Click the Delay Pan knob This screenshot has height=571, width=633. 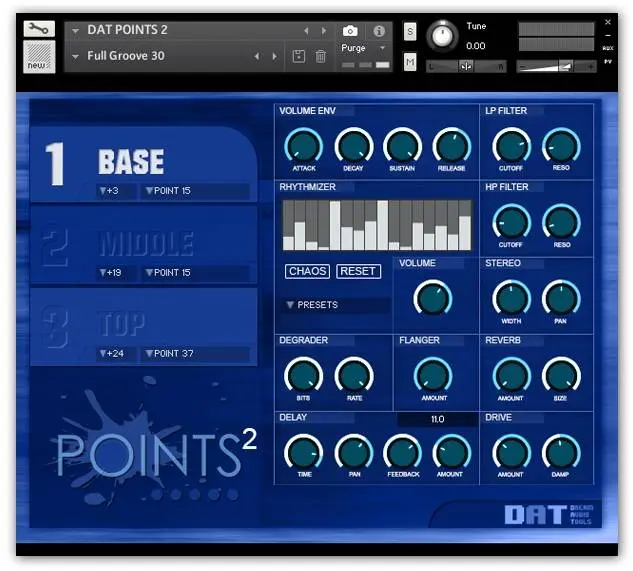pyautogui.click(x=354, y=453)
